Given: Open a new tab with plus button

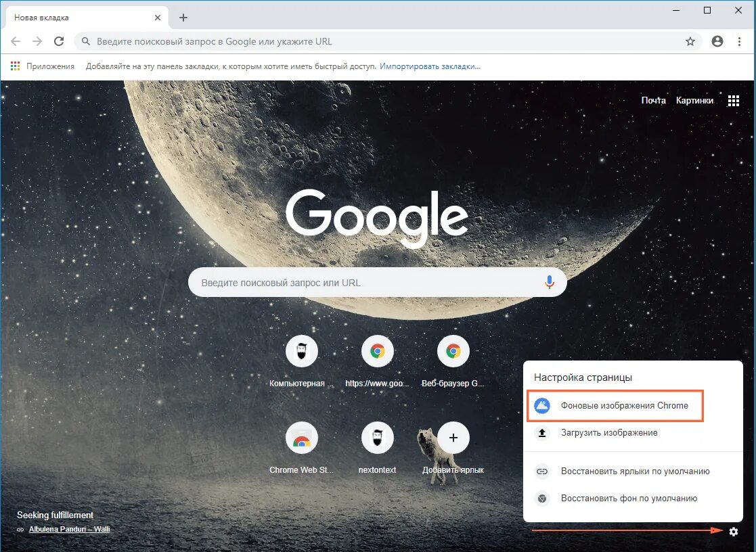Looking at the screenshot, I should (183, 18).
